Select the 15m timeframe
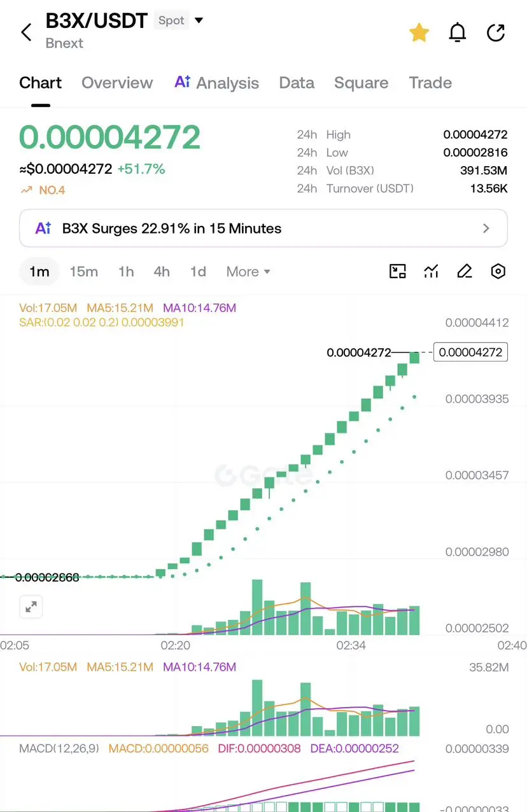This screenshot has height=812, width=527. click(x=83, y=272)
